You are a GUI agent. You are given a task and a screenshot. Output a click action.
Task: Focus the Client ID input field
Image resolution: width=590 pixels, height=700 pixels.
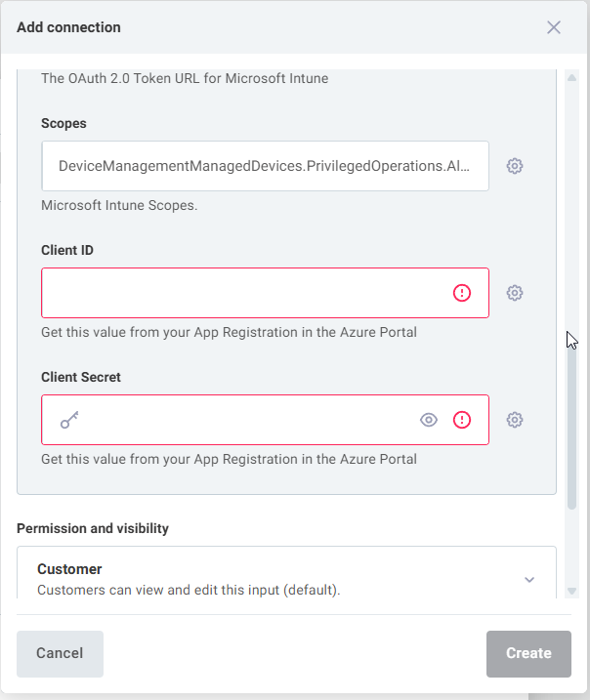click(x=266, y=293)
